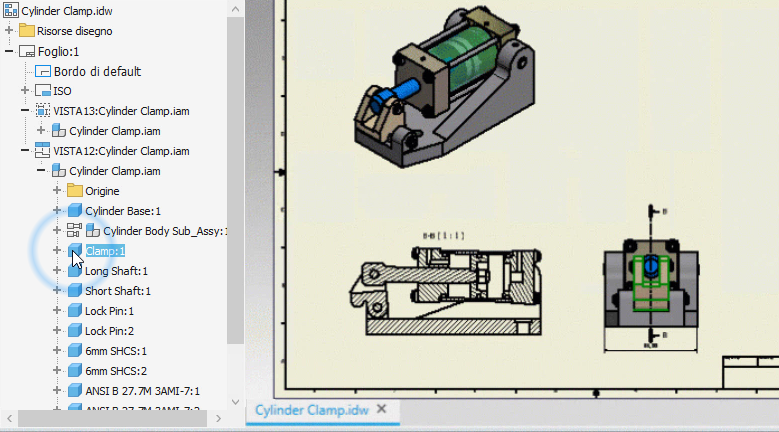Expand the Risorse disegno node
This screenshot has height=432, width=779.
pos(9,30)
